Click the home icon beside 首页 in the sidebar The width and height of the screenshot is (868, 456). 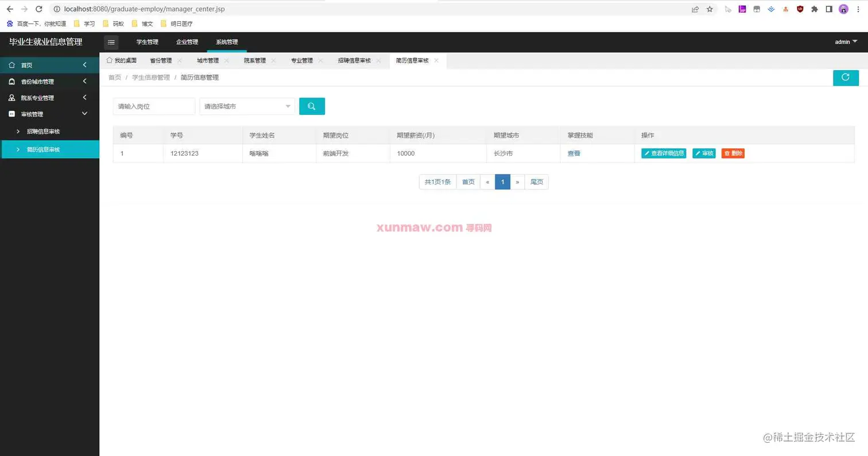point(12,65)
